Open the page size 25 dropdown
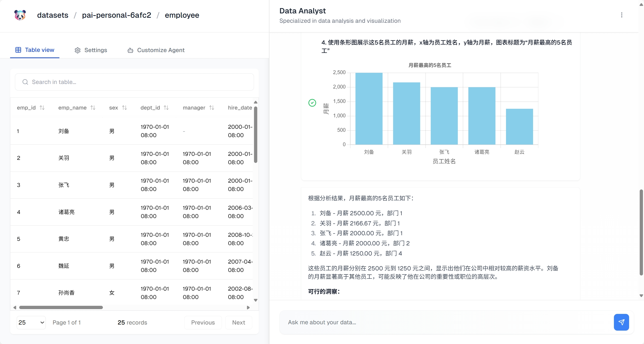Screen dimensions: 644x344 click(x=31, y=322)
